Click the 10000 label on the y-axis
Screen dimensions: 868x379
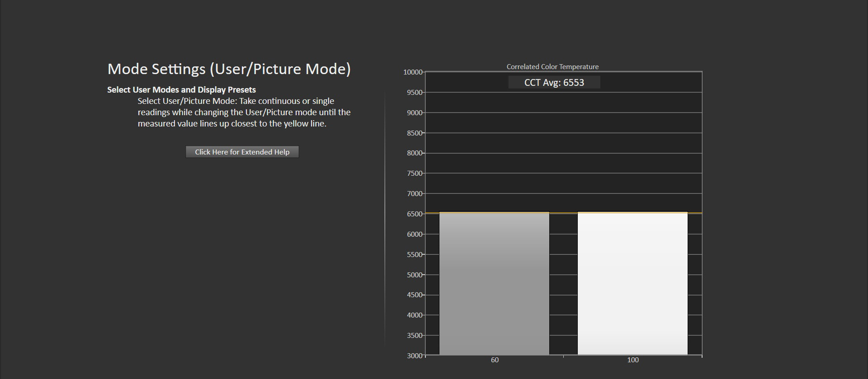point(413,72)
